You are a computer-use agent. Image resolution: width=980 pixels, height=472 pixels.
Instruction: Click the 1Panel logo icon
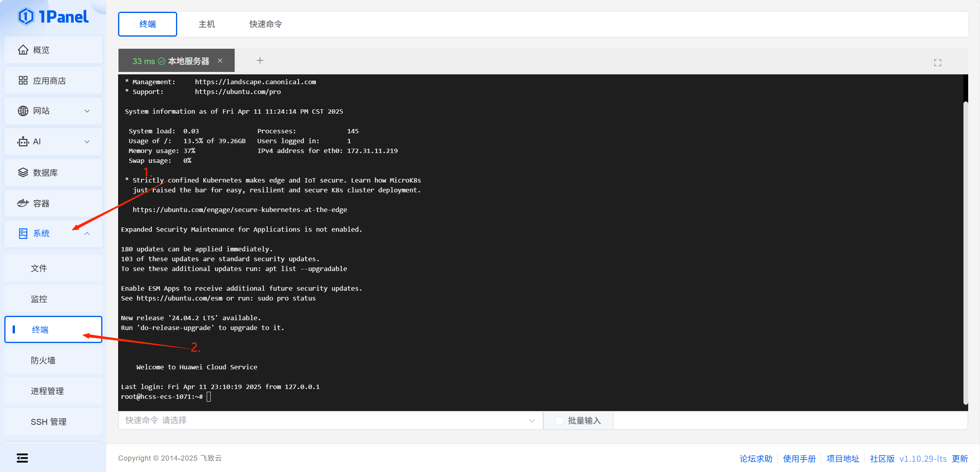(26, 17)
